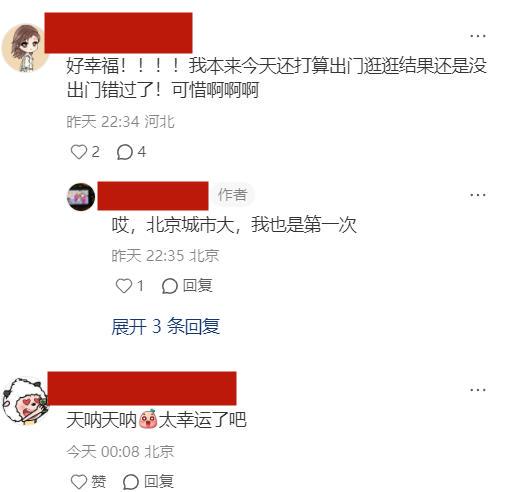Like the first comment from 河北
The image size is (510, 492).
pos(85,152)
